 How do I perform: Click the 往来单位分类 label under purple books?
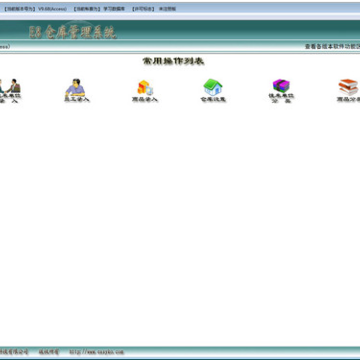[281, 98]
